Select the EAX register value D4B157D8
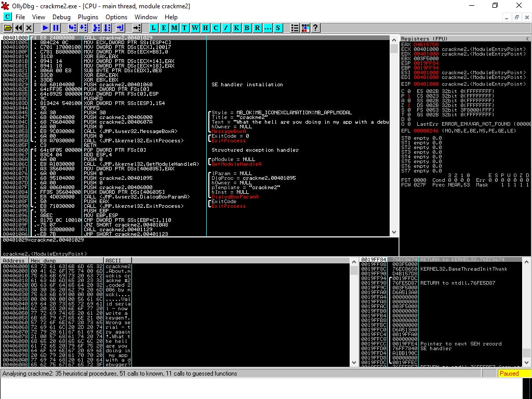532x399 pixels. click(x=426, y=45)
